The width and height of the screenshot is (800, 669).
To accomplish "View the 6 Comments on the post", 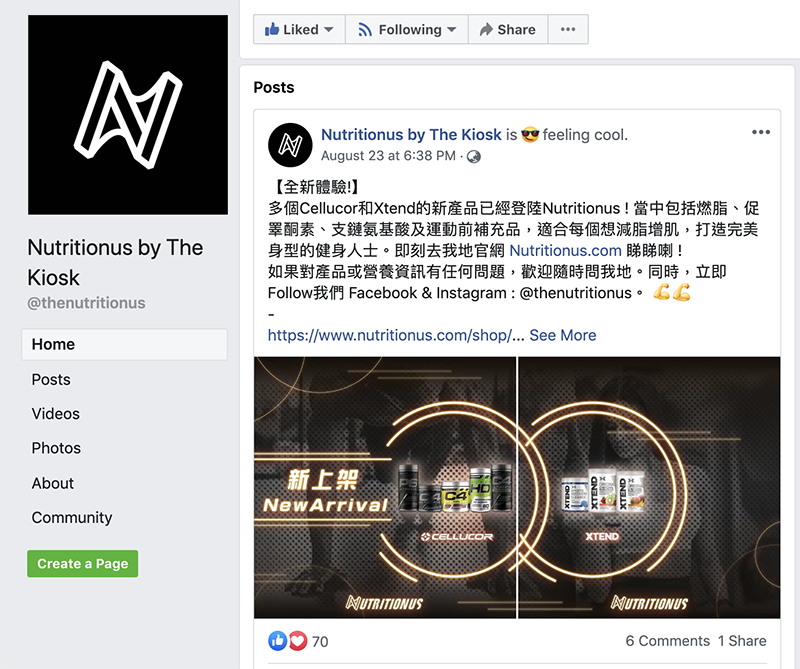I will tap(668, 640).
